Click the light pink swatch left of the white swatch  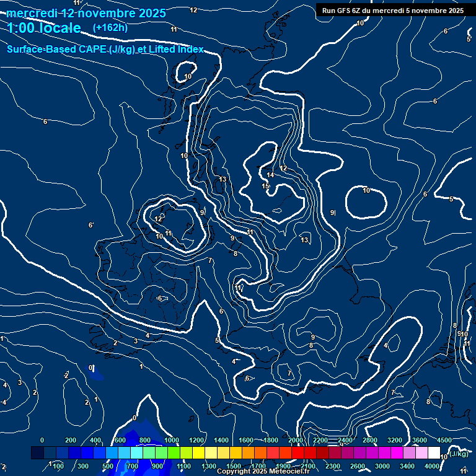coord(421,452)
